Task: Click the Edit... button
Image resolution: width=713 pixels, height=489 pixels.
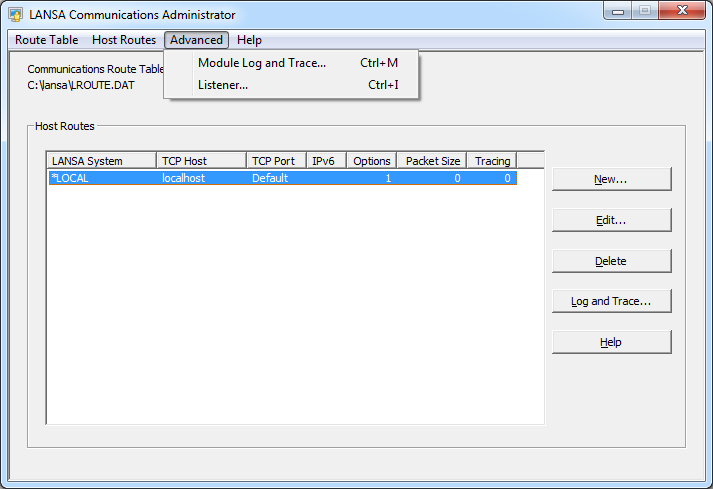Action: (x=612, y=220)
